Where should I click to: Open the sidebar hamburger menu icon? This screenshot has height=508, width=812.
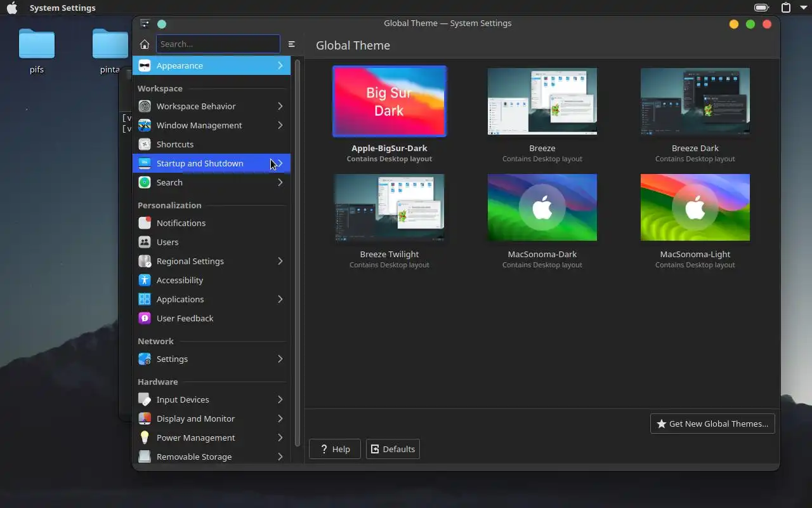coord(291,44)
